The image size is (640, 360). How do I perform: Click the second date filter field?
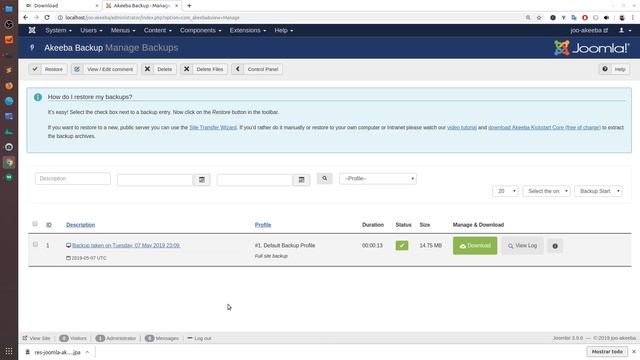[x=255, y=180]
